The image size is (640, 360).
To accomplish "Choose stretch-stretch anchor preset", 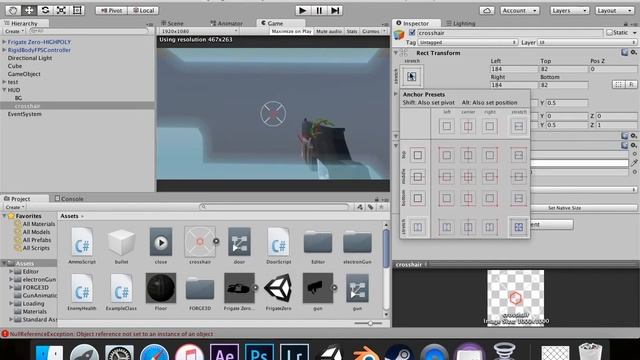I will click(x=518, y=227).
